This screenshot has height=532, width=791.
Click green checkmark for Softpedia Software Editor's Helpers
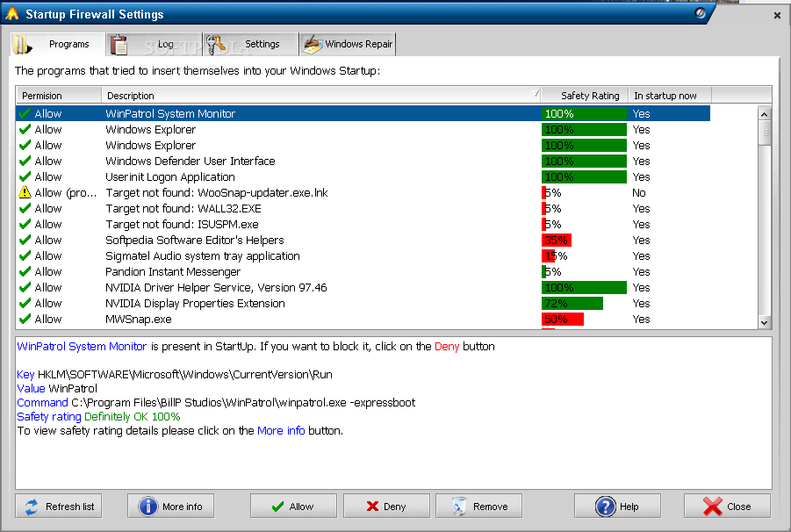(25, 240)
